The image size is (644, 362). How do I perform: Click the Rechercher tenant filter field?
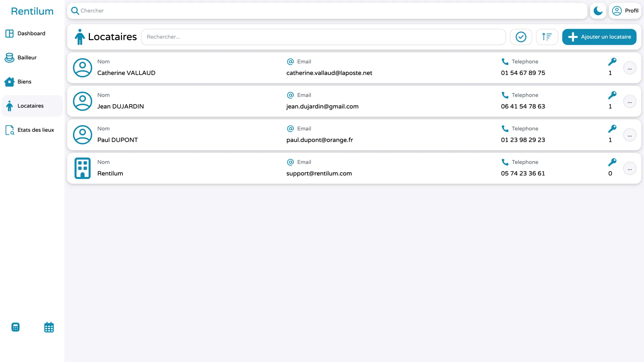click(323, 37)
